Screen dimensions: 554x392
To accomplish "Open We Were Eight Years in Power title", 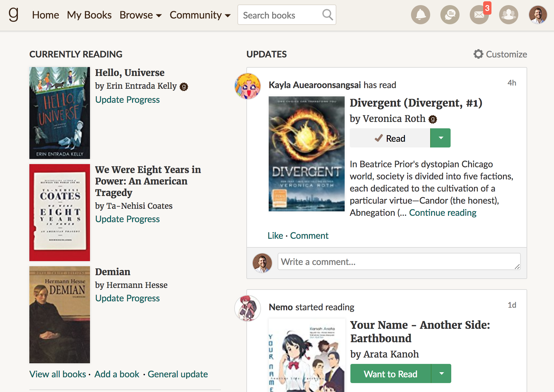I will click(148, 181).
